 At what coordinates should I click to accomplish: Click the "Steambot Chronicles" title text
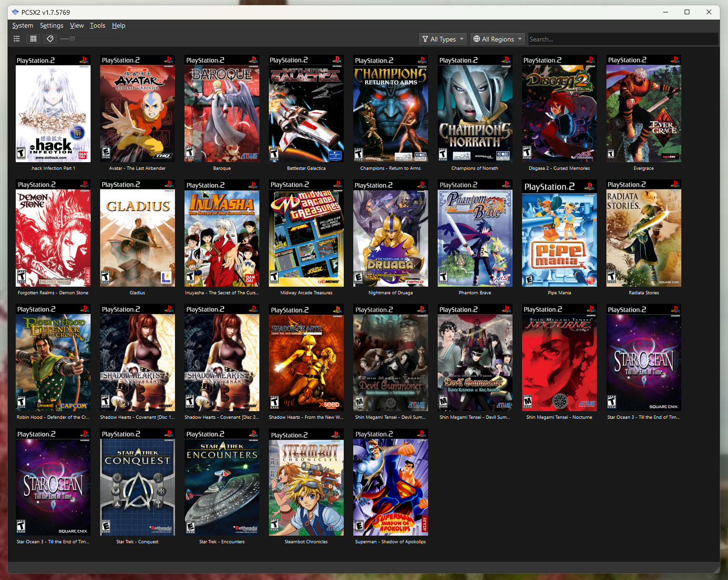click(306, 542)
